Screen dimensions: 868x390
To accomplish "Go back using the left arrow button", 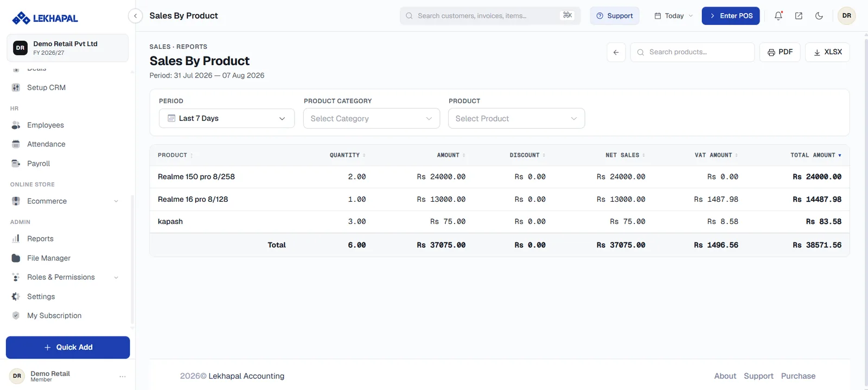I will pyautogui.click(x=616, y=52).
